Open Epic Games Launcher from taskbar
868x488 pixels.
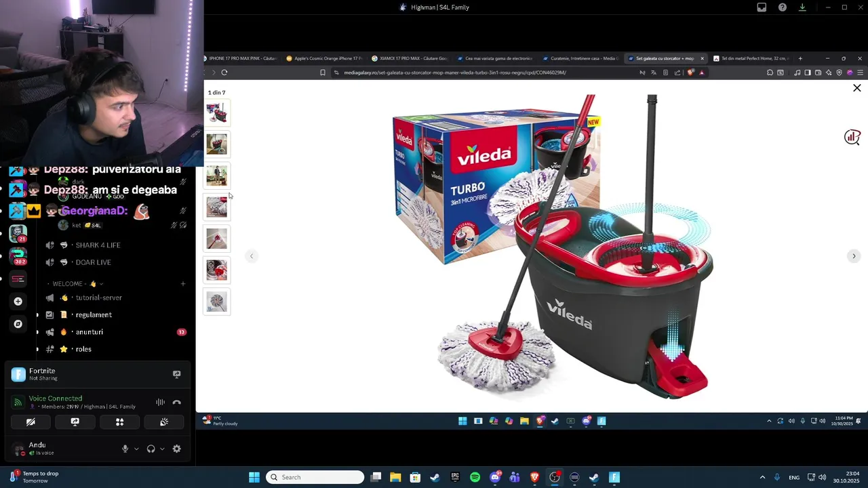point(455,477)
